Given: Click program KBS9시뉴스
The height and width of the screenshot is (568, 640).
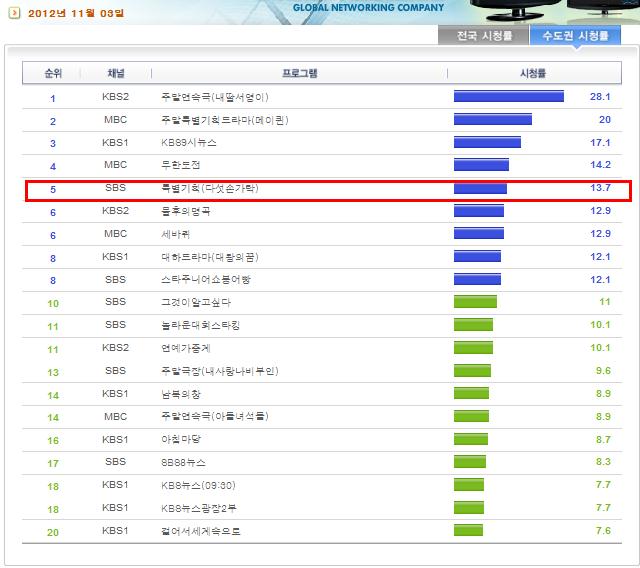Looking at the screenshot, I should pyautogui.click(x=189, y=143).
